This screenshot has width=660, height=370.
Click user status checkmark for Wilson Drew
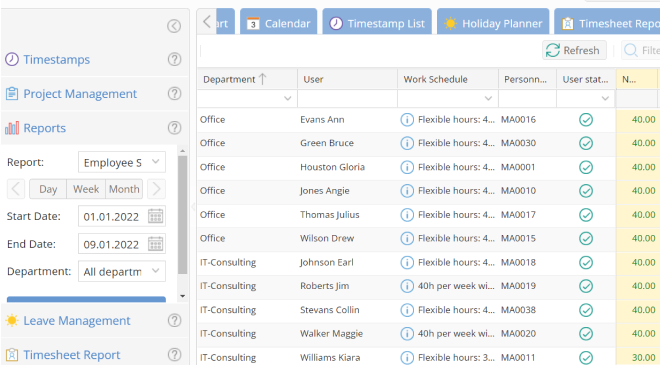(586, 239)
